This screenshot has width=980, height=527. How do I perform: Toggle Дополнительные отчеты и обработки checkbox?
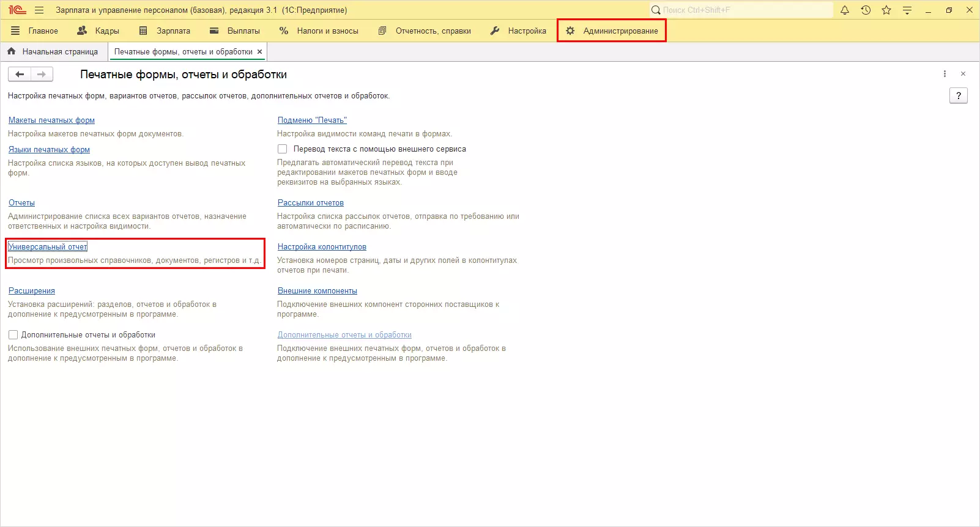tap(13, 335)
